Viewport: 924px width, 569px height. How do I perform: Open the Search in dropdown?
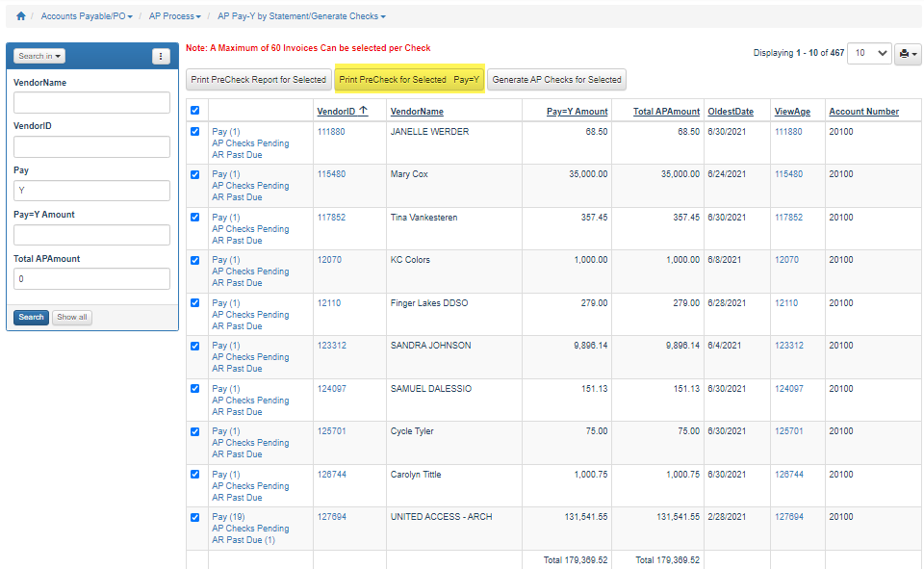(38, 56)
